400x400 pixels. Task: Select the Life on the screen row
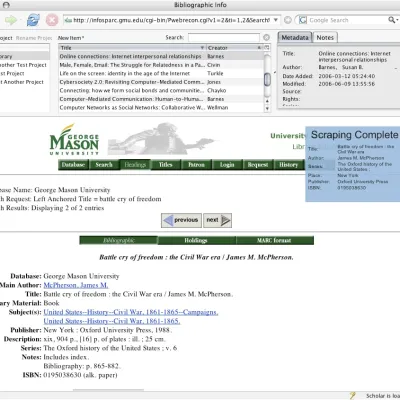pyautogui.click(x=161, y=73)
